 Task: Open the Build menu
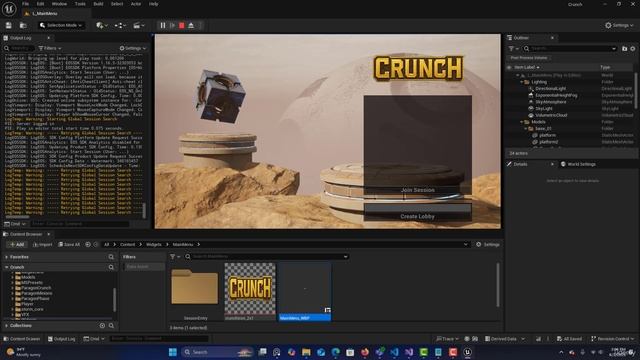click(x=98, y=4)
